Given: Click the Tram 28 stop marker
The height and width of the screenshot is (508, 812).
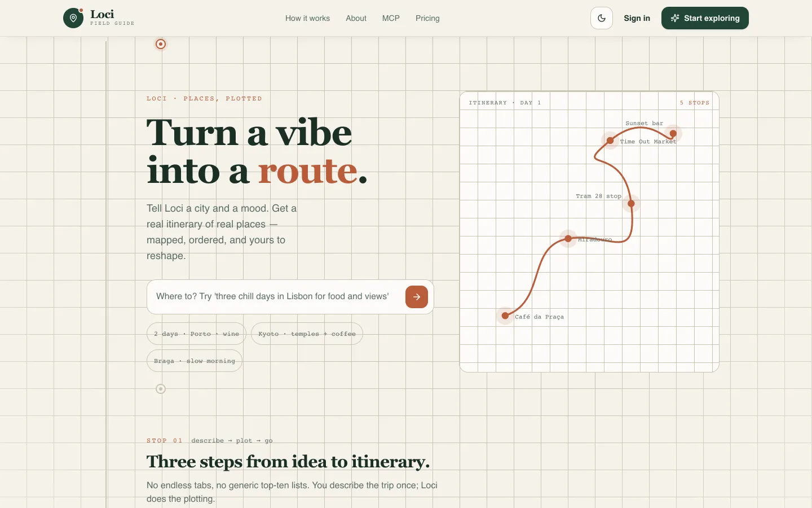Looking at the screenshot, I should pyautogui.click(x=631, y=203).
